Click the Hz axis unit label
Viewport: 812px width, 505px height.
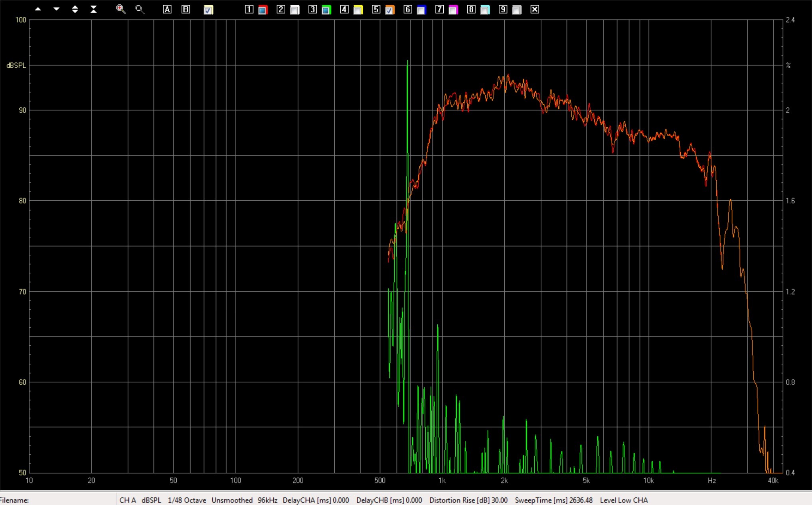click(712, 481)
